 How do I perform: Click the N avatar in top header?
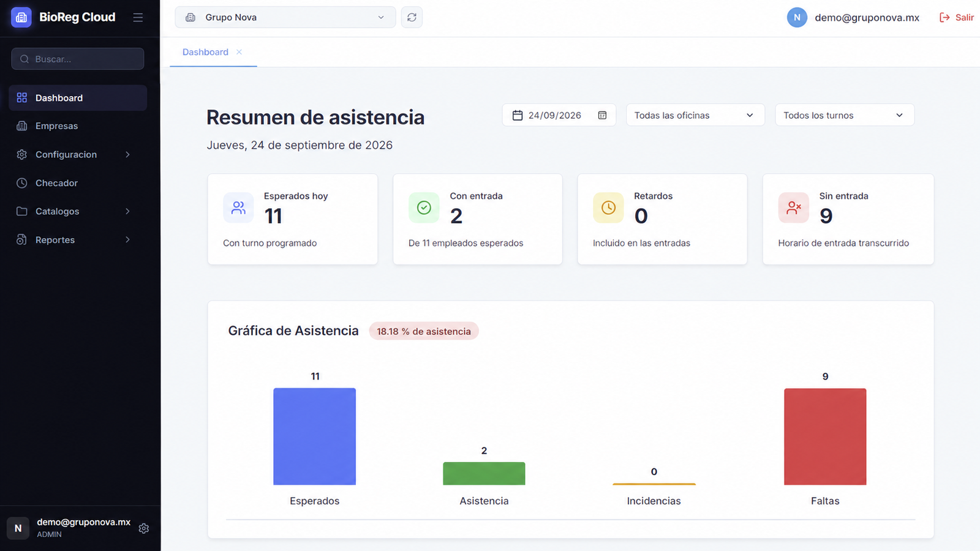(797, 17)
